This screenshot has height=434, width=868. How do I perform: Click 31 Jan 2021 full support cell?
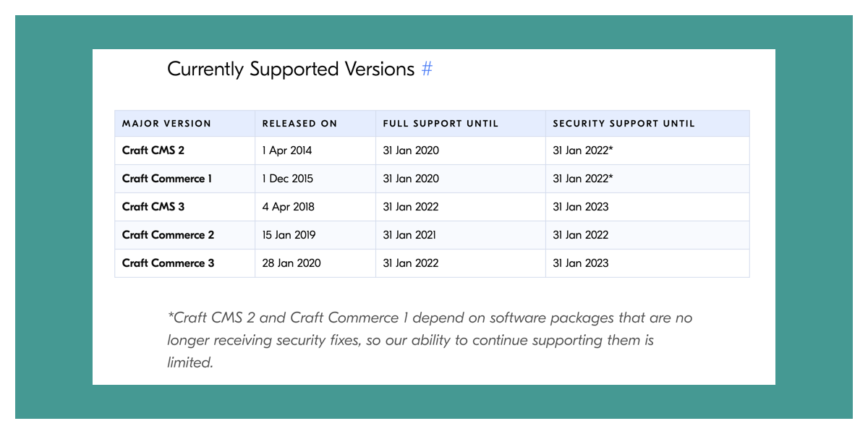[409, 235]
